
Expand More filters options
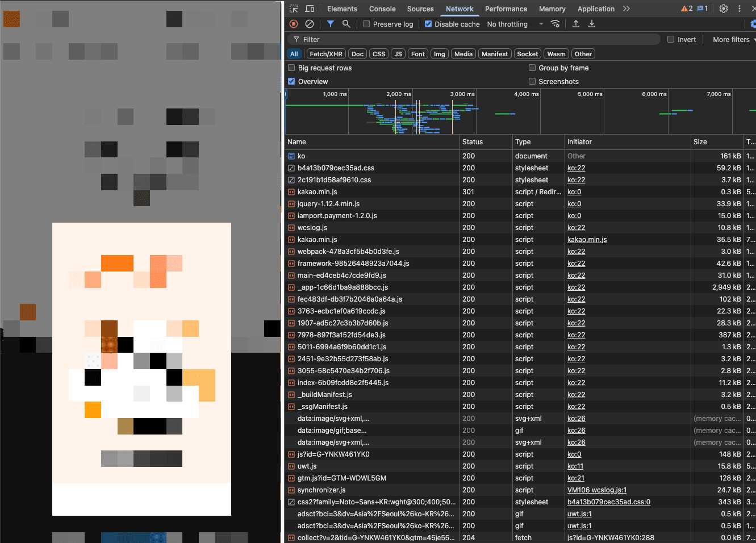point(731,39)
